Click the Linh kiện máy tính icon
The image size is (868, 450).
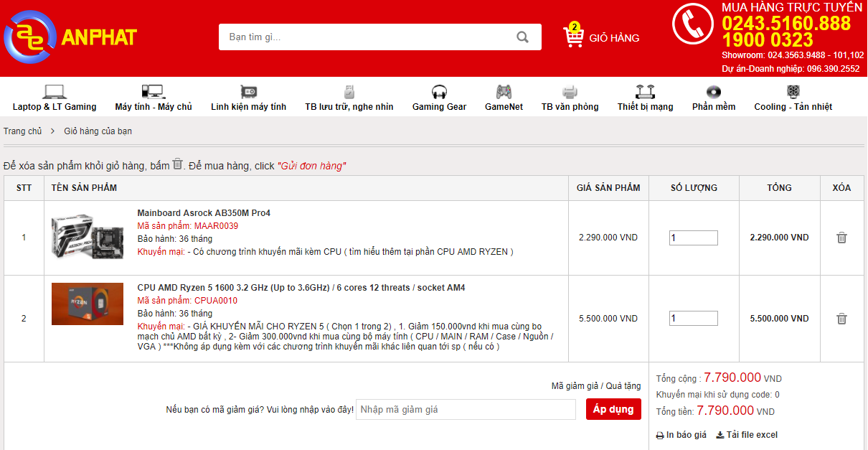(248, 92)
